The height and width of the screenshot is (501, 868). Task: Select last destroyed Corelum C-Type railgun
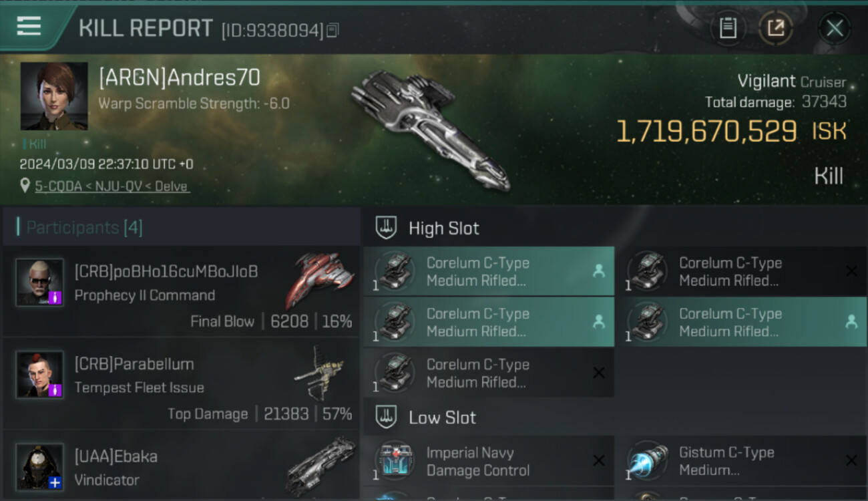pyautogui.click(x=489, y=373)
